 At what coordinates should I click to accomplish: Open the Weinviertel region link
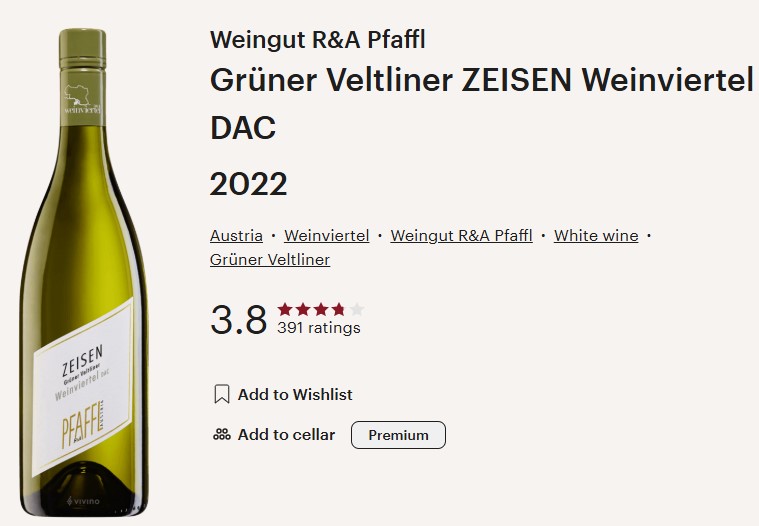327,236
